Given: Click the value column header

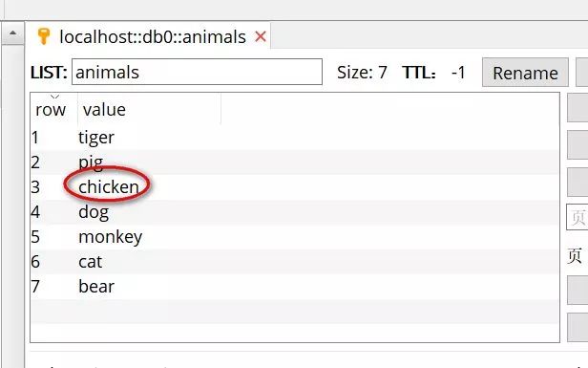Looking at the screenshot, I should coord(104,110).
